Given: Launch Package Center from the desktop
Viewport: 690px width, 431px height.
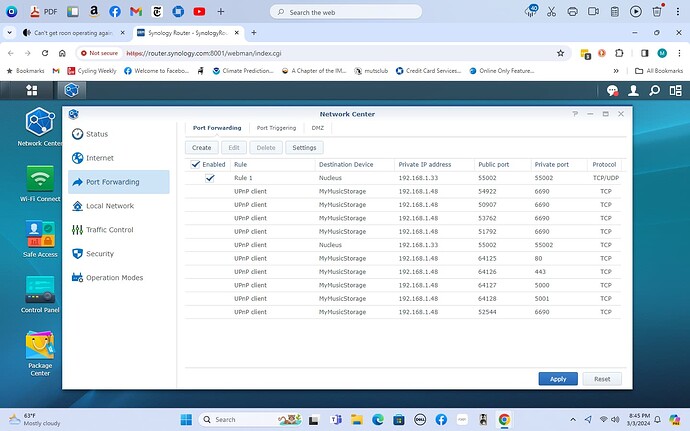Looking at the screenshot, I should (40, 354).
